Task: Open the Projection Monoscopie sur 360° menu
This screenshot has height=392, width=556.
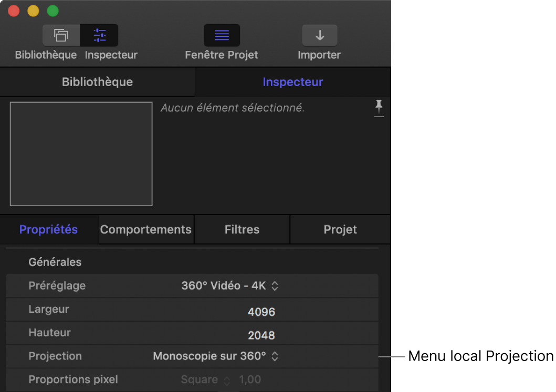Action: pos(215,356)
